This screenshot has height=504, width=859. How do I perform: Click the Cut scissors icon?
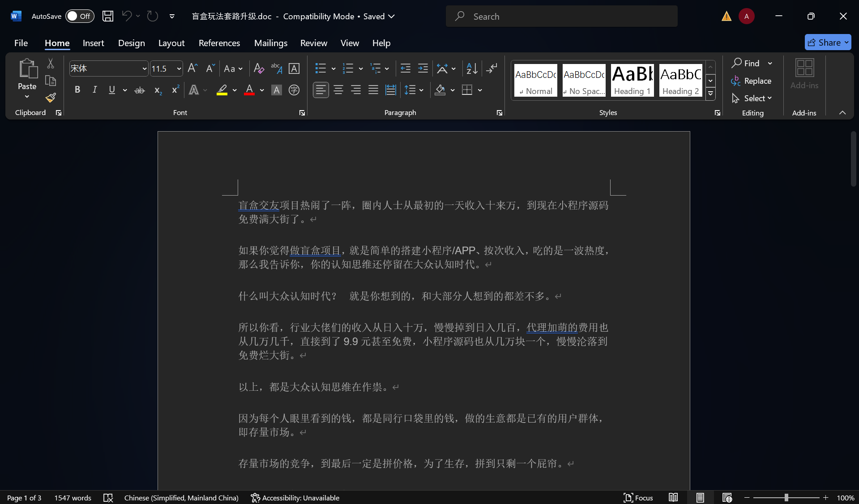click(x=51, y=64)
